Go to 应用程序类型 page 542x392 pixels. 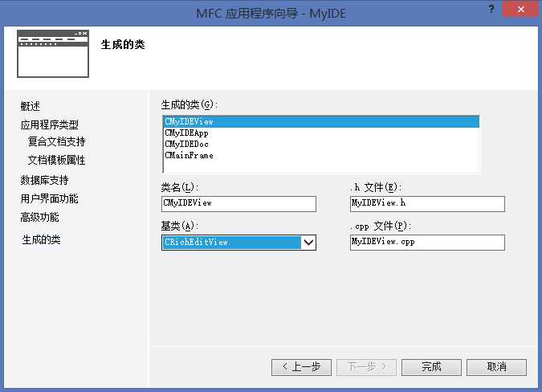coord(50,125)
